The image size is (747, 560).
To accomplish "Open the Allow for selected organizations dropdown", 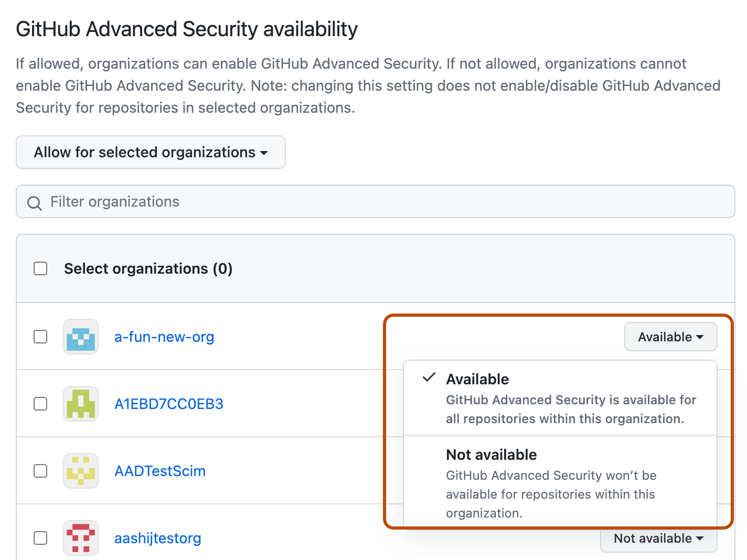I will (151, 152).
